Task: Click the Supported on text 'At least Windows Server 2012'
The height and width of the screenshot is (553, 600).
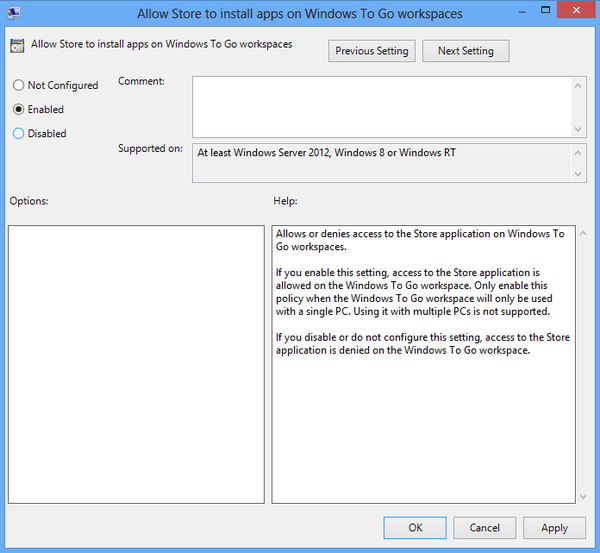Action: click(x=264, y=152)
